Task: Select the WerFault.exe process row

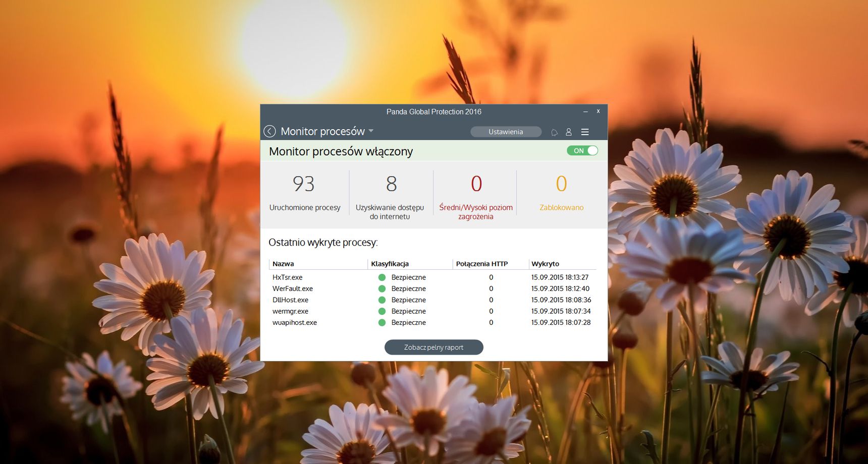Action: coord(432,288)
